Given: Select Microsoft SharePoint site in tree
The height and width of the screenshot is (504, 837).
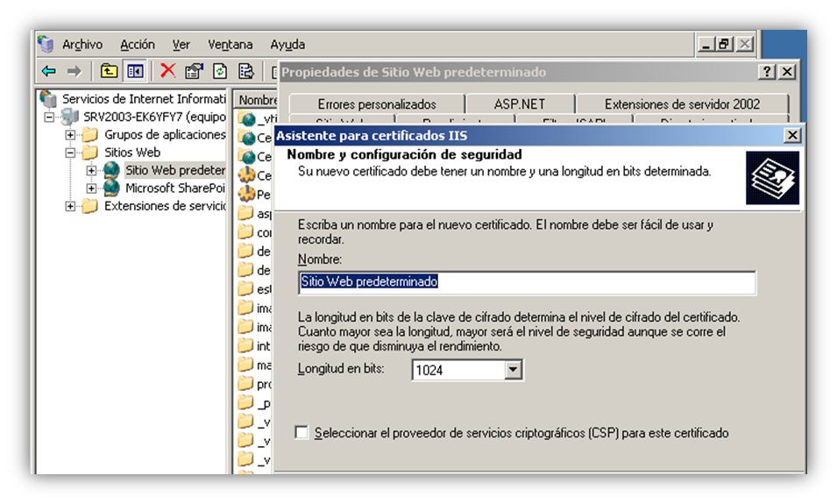Looking at the screenshot, I should point(174,188).
